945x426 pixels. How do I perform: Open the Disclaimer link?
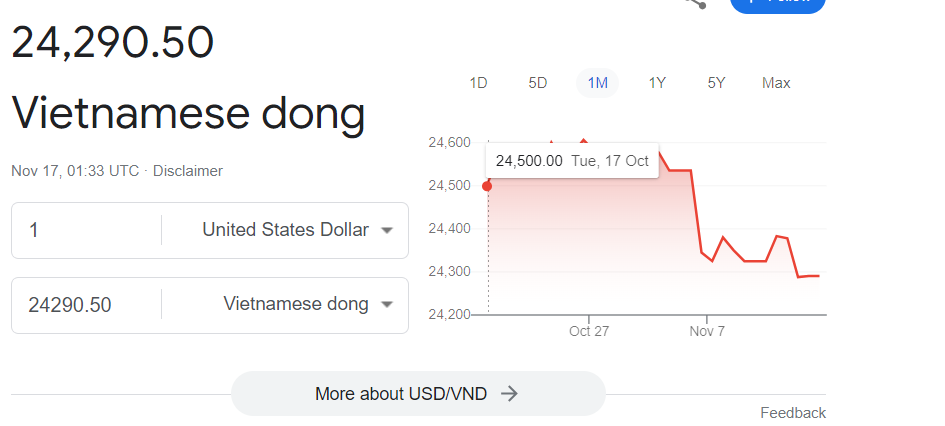click(188, 171)
